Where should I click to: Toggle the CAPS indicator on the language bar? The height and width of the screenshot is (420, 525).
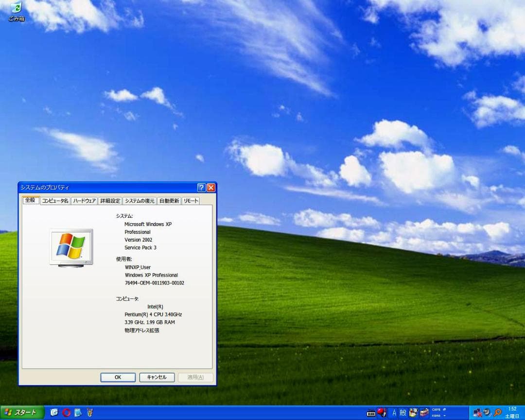(437, 410)
